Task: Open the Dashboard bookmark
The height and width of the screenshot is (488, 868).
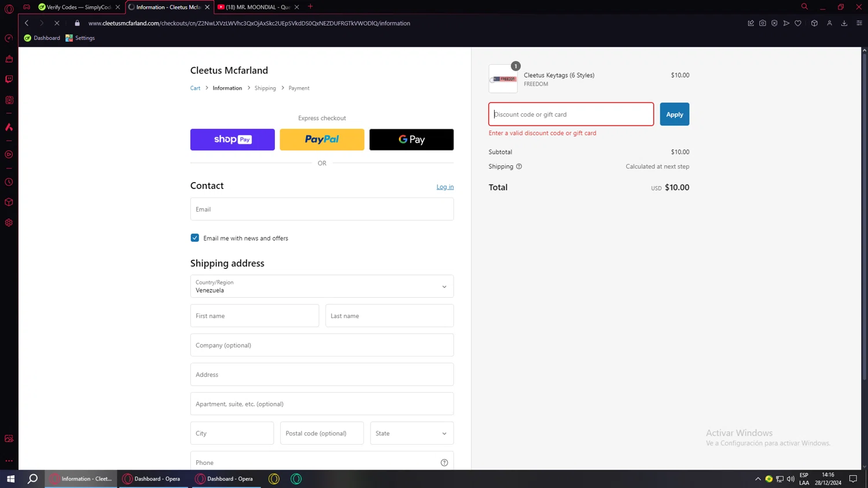Action: coord(42,38)
